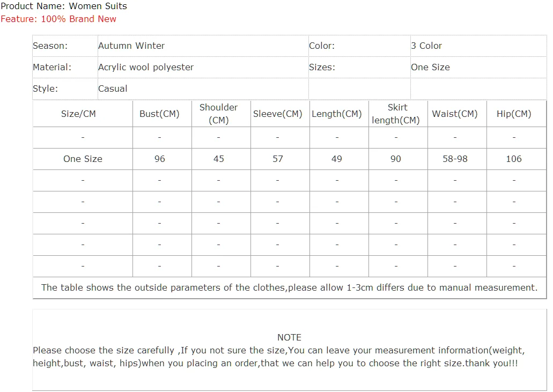Select the red 'Feature: 100% Brand New' line
The image size is (553, 392).
point(58,19)
